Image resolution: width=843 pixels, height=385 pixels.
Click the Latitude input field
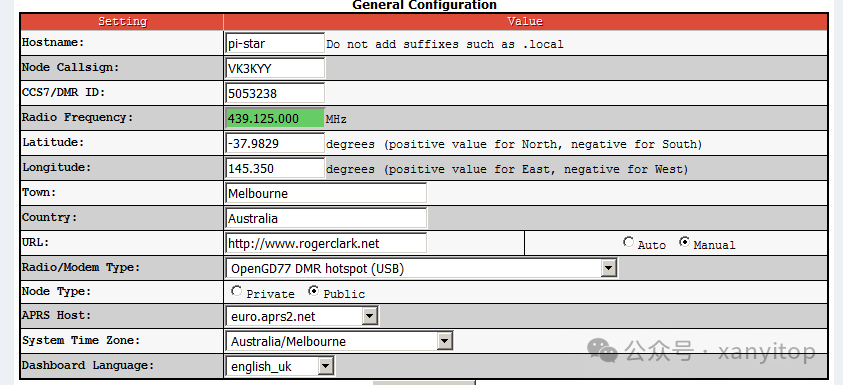(275, 144)
